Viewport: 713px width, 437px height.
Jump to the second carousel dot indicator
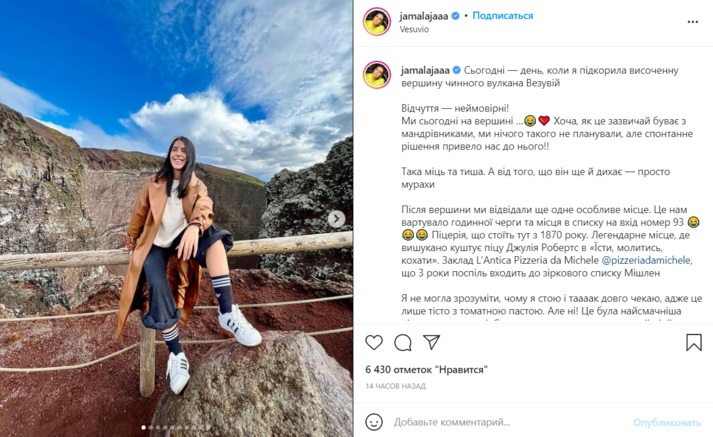pyautogui.click(x=151, y=427)
